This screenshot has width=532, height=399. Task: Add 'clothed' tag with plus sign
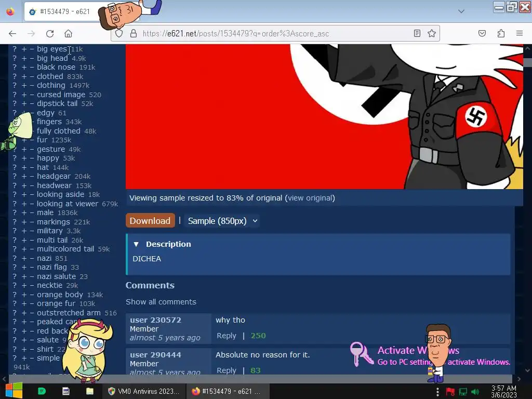point(24,76)
